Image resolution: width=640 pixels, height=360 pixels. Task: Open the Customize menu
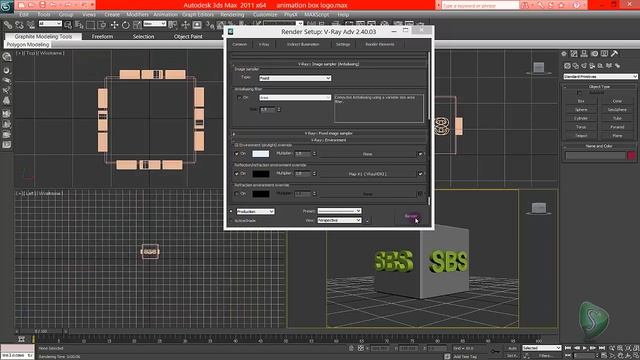[265, 14]
